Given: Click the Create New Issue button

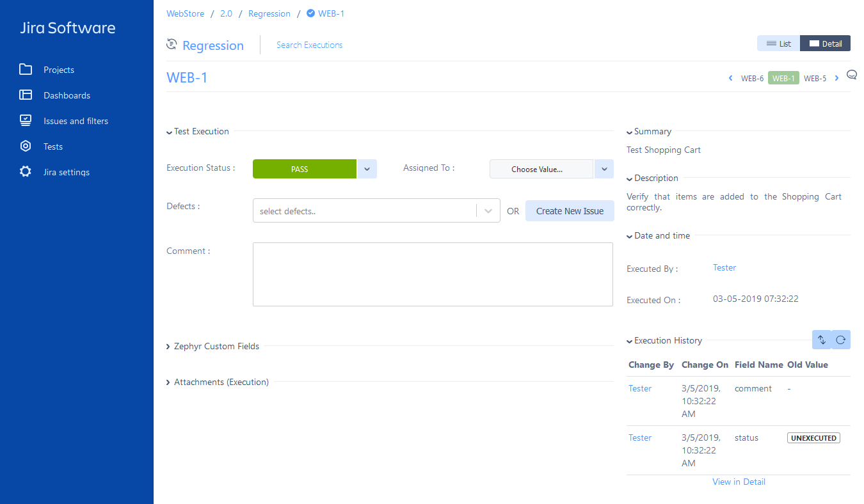Looking at the screenshot, I should (570, 210).
